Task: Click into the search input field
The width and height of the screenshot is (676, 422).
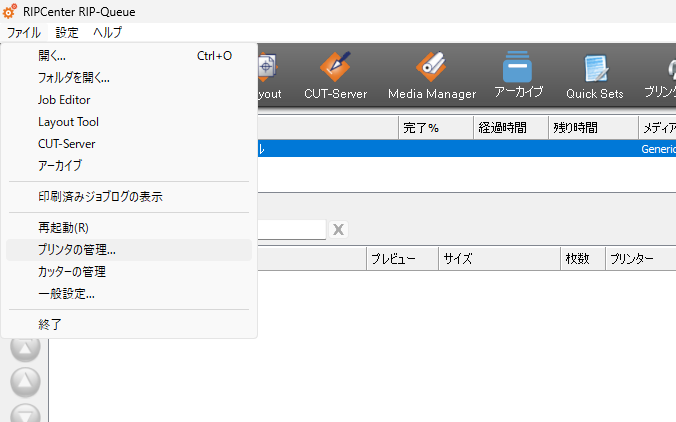Action: [291, 229]
